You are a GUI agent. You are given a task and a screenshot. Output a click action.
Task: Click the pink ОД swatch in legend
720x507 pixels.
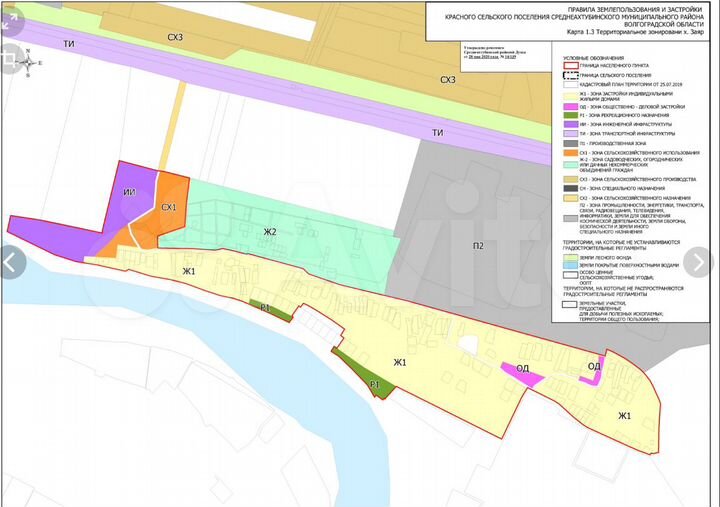(x=569, y=106)
